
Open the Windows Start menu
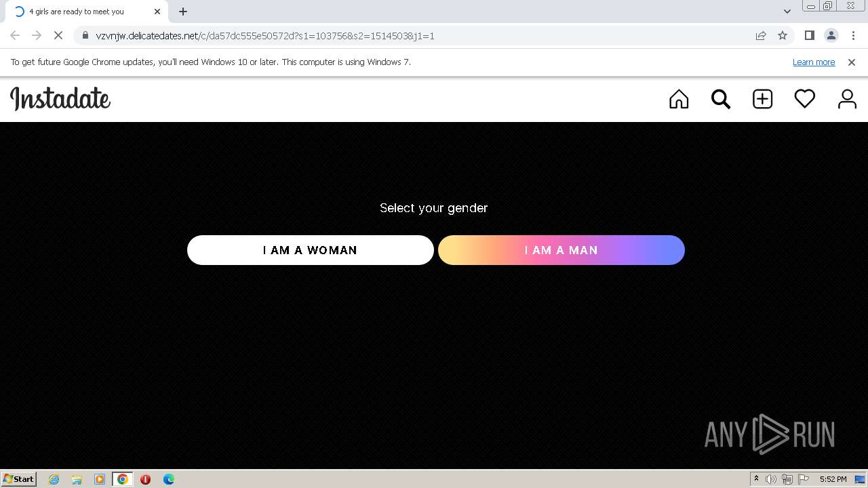tap(19, 479)
